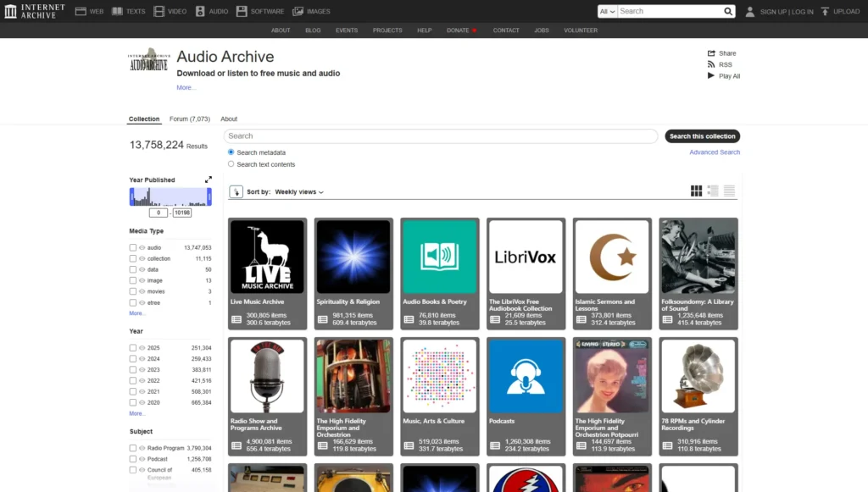The height and width of the screenshot is (492, 868).
Task: Click the collection search input field
Action: pyautogui.click(x=441, y=136)
